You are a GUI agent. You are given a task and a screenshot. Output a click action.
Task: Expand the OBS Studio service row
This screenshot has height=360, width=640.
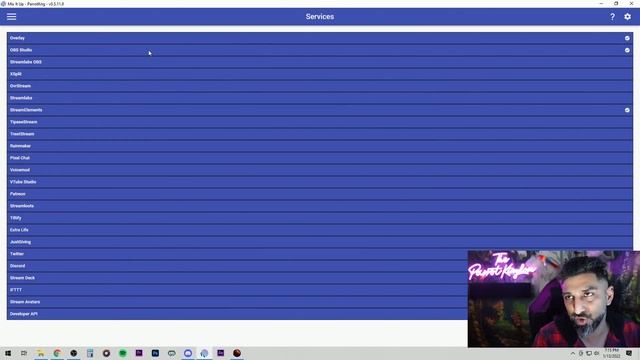pos(320,50)
